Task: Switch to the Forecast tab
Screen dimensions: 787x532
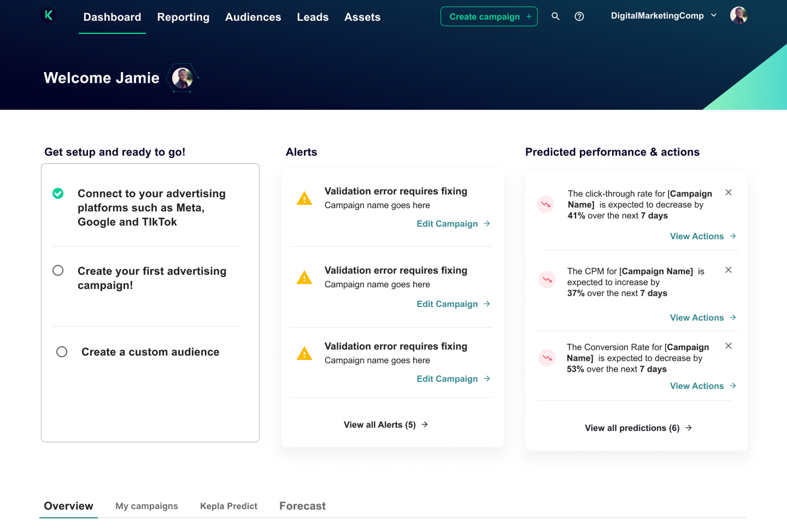Action: 302,506
